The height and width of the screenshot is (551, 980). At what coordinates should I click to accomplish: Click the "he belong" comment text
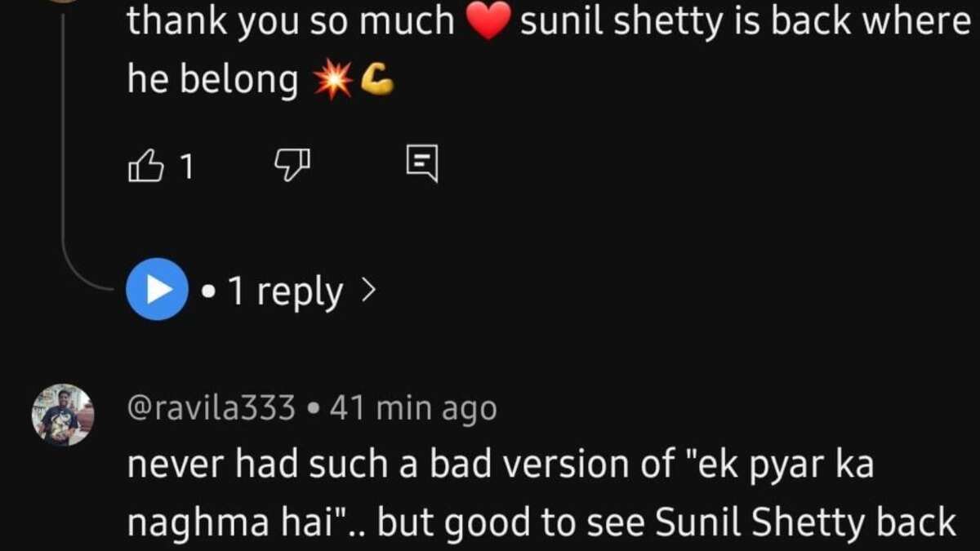(212, 80)
